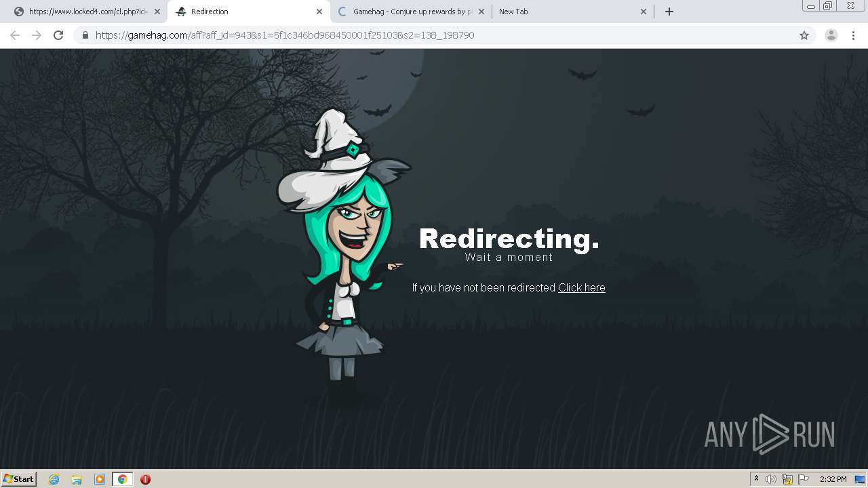Close the Redirection tab
Viewport: 868px width, 488px height.
(319, 12)
